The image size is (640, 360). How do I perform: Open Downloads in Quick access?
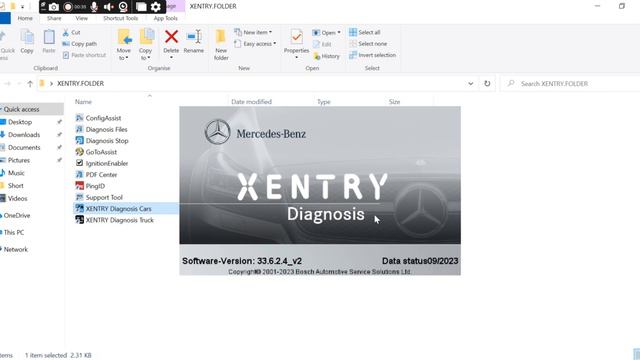click(x=24, y=135)
